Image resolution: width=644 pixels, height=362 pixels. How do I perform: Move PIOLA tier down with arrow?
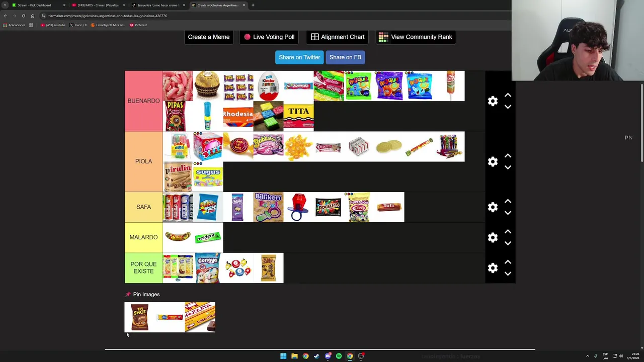pyautogui.click(x=508, y=167)
